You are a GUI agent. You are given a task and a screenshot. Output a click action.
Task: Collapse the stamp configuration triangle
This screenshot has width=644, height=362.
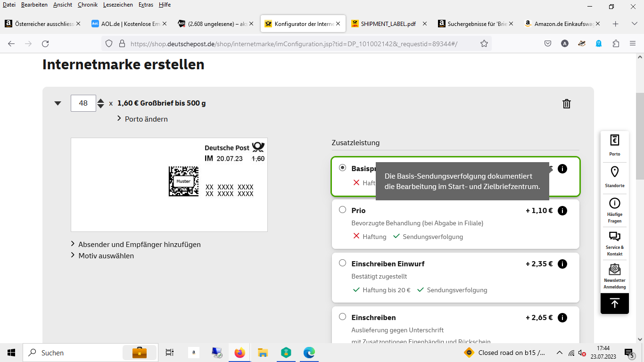pyautogui.click(x=58, y=103)
